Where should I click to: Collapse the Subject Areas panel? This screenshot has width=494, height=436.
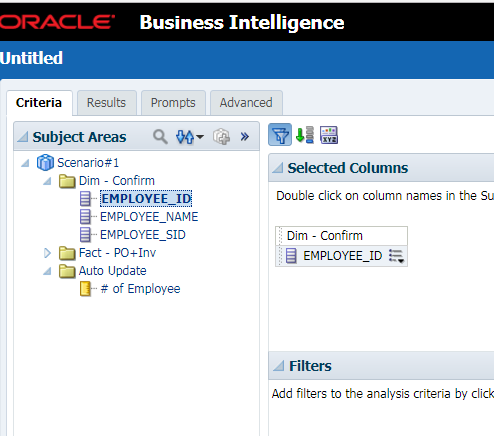(23, 137)
